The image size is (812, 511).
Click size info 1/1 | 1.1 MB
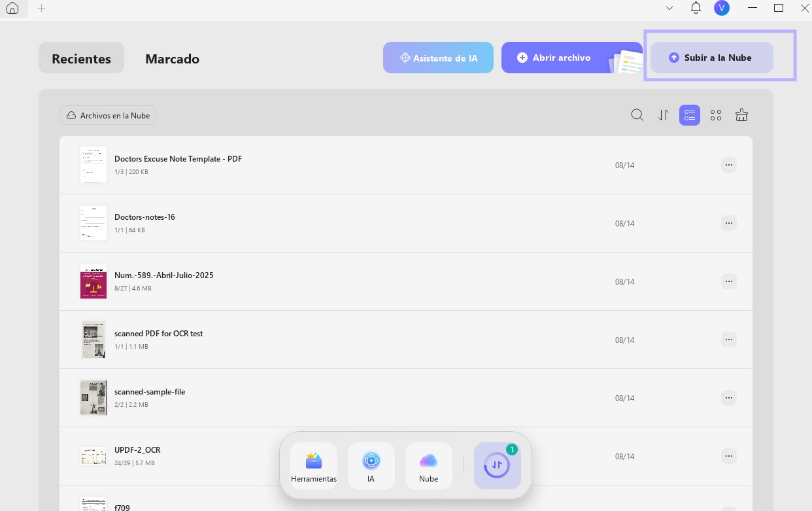[x=131, y=347]
